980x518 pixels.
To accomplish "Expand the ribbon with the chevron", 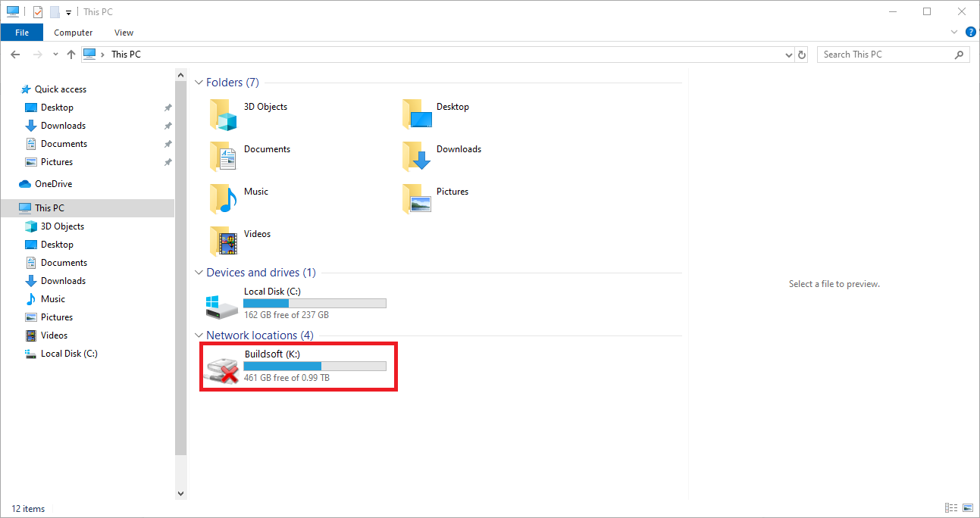I will [955, 33].
